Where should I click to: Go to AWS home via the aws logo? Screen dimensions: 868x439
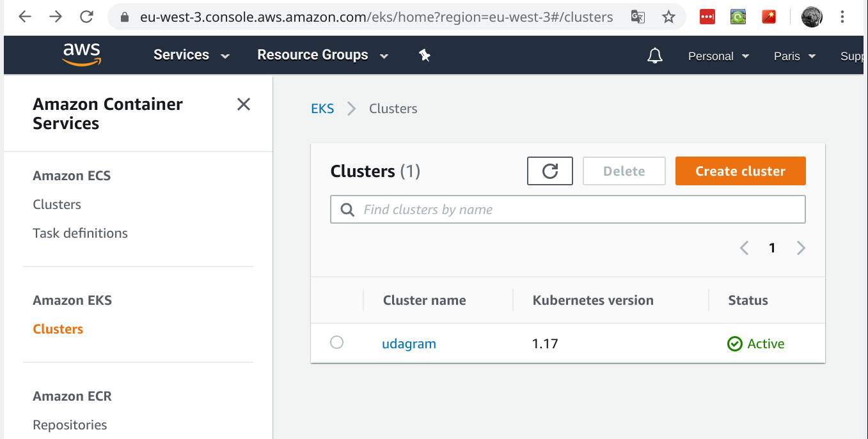(81, 55)
